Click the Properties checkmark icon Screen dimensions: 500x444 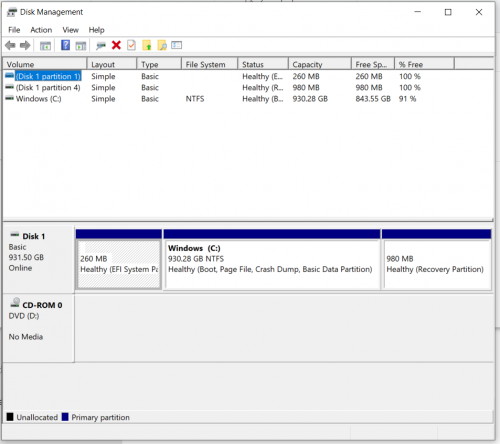pos(131,45)
